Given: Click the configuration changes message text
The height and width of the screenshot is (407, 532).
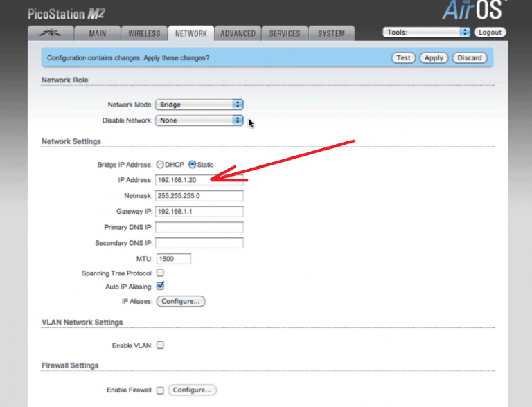Looking at the screenshot, I should click(x=128, y=58).
